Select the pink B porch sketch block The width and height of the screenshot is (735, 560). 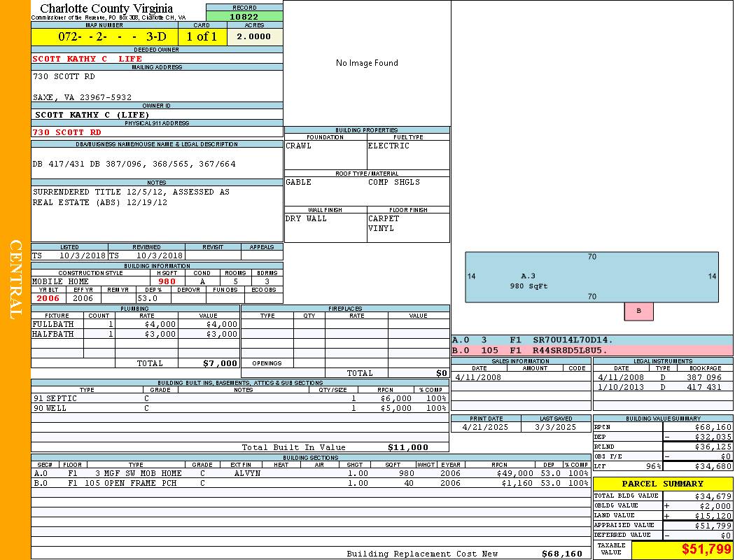pos(638,311)
